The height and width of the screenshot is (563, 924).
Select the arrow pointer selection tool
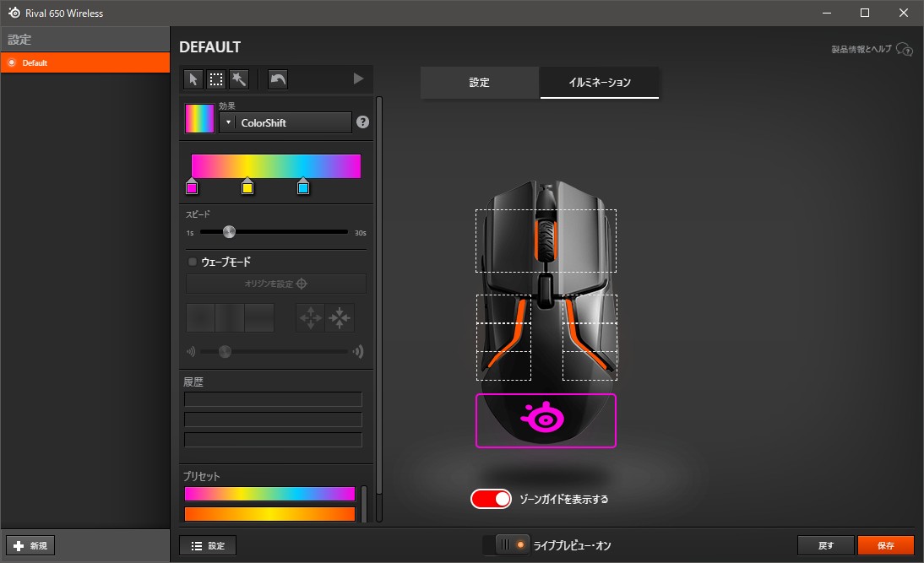point(193,78)
